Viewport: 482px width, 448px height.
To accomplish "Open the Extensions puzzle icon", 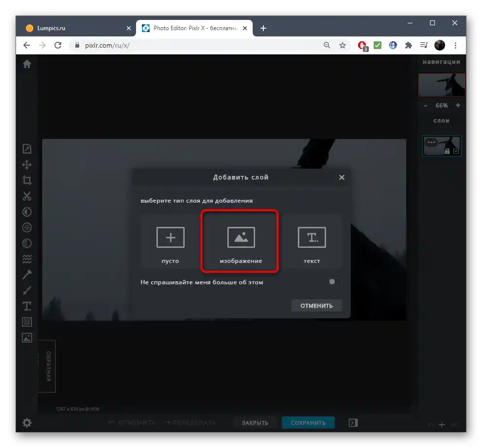I will pos(408,45).
